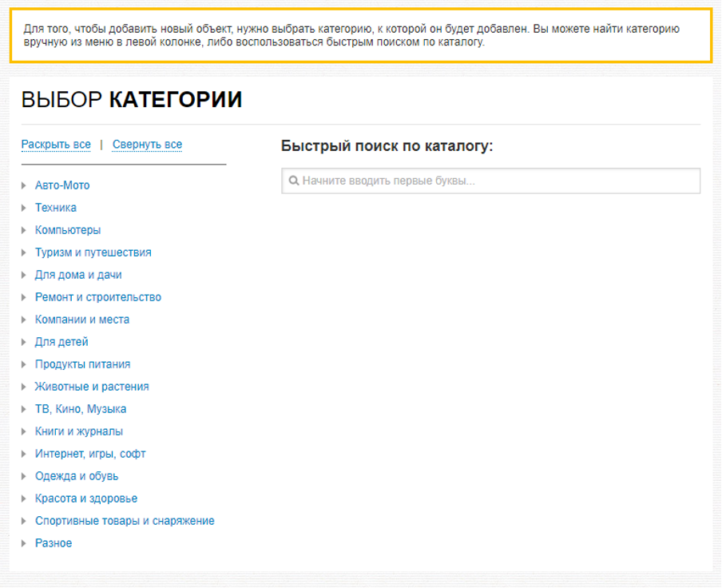Expand the arrow beside Животные и растения
This screenshot has height=588, width=722.
click(x=25, y=387)
